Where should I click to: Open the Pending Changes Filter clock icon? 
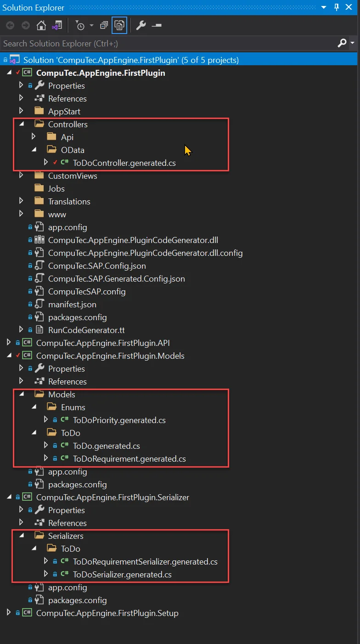pos(79,25)
